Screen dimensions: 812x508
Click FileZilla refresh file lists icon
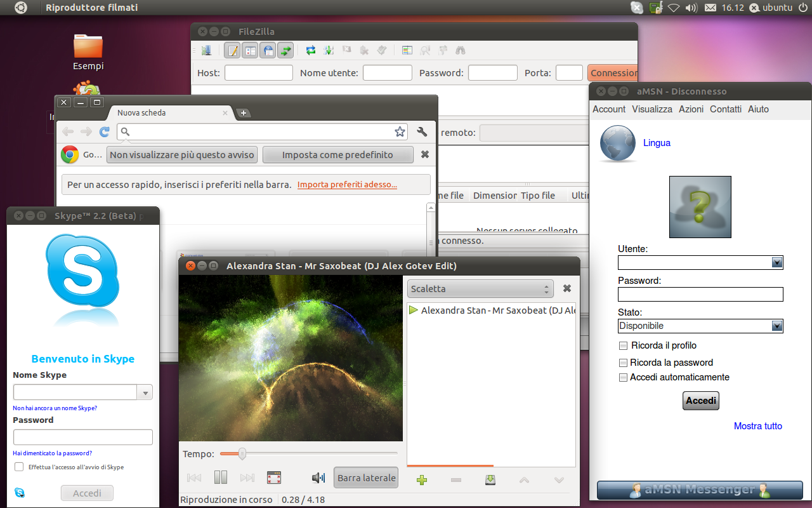tap(311, 51)
